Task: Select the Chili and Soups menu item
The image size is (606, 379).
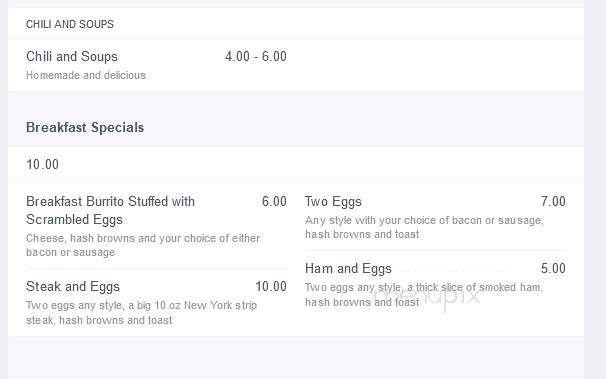Action: (72, 56)
